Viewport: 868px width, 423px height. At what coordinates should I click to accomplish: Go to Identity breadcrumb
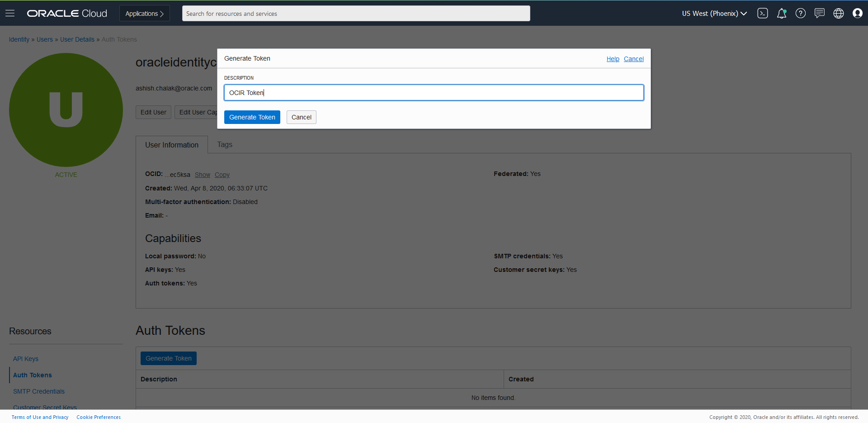pos(19,39)
